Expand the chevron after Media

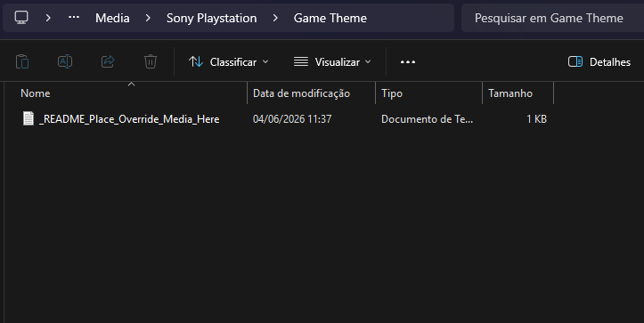[x=148, y=18]
